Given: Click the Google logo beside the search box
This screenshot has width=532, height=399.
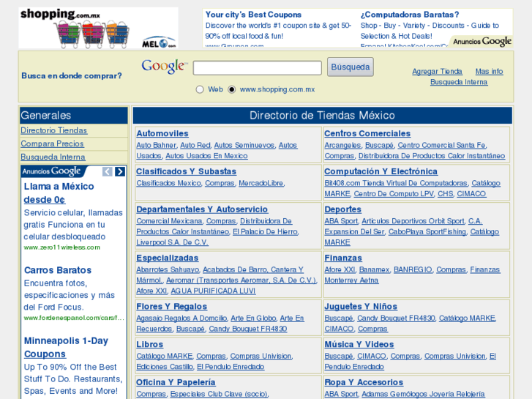Looking at the screenshot, I should pyautogui.click(x=164, y=66).
